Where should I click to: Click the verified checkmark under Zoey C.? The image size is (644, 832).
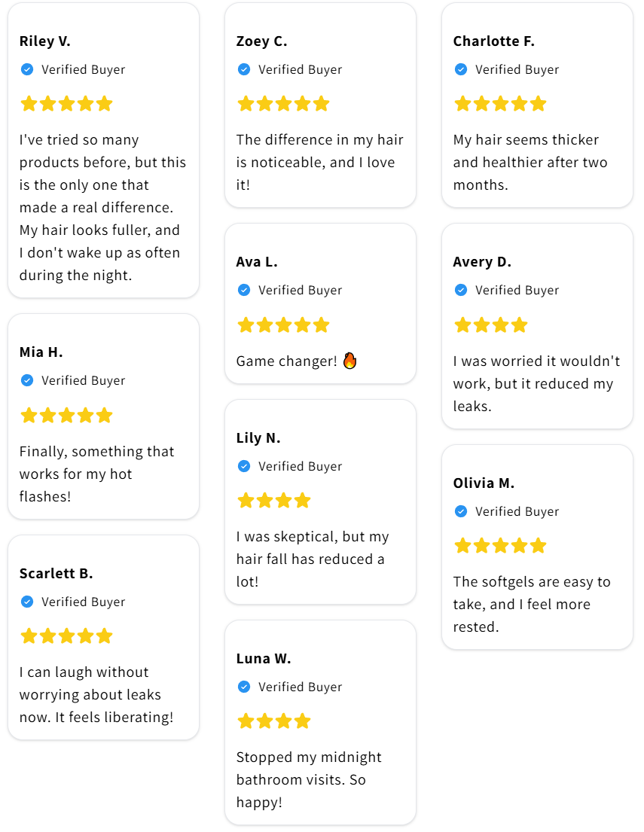click(x=244, y=69)
